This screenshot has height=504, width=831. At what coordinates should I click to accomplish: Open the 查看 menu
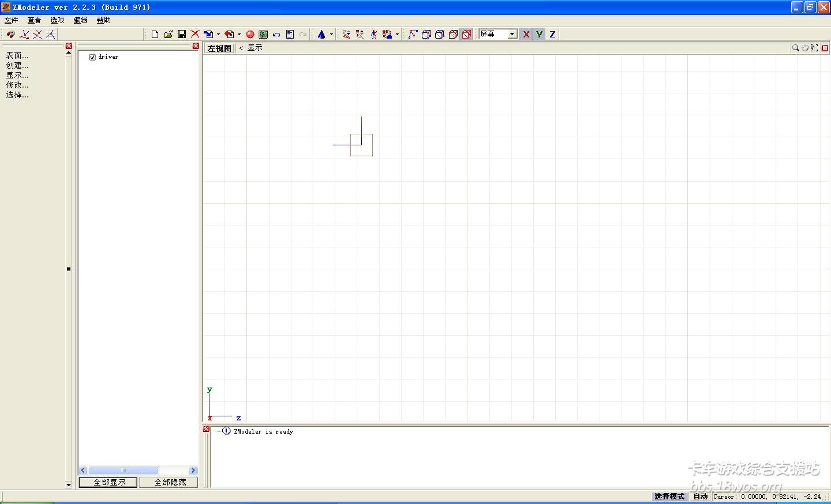pyautogui.click(x=35, y=20)
